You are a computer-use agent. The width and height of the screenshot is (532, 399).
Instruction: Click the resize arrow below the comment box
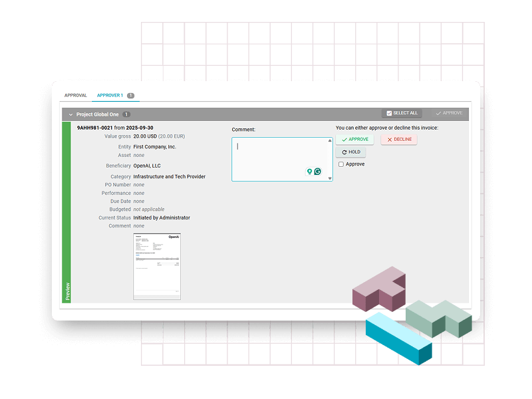click(x=329, y=178)
